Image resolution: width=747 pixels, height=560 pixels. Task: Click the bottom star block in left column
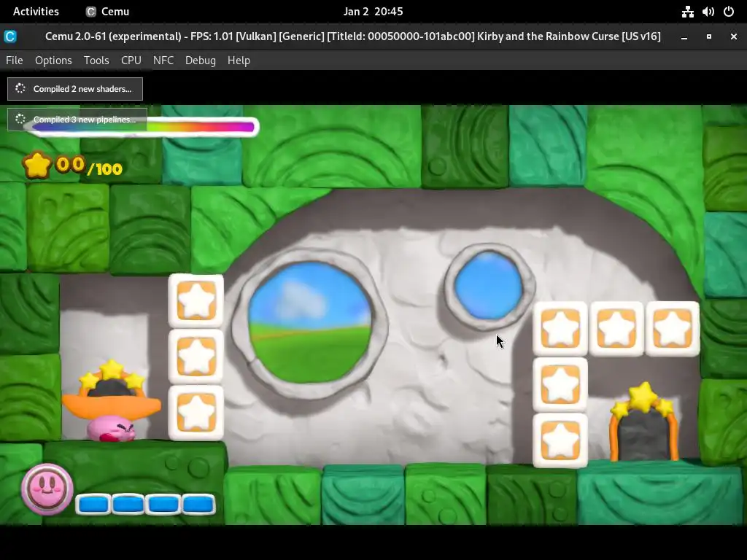pos(196,413)
